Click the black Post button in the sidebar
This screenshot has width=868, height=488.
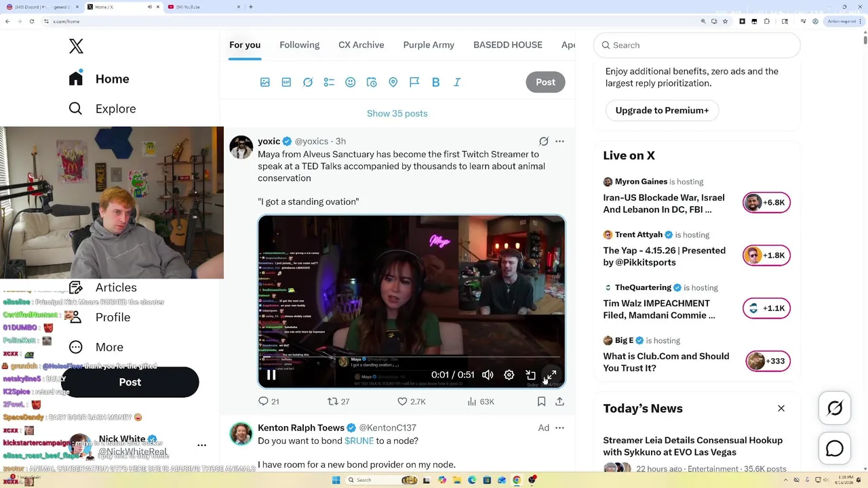point(130,382)
